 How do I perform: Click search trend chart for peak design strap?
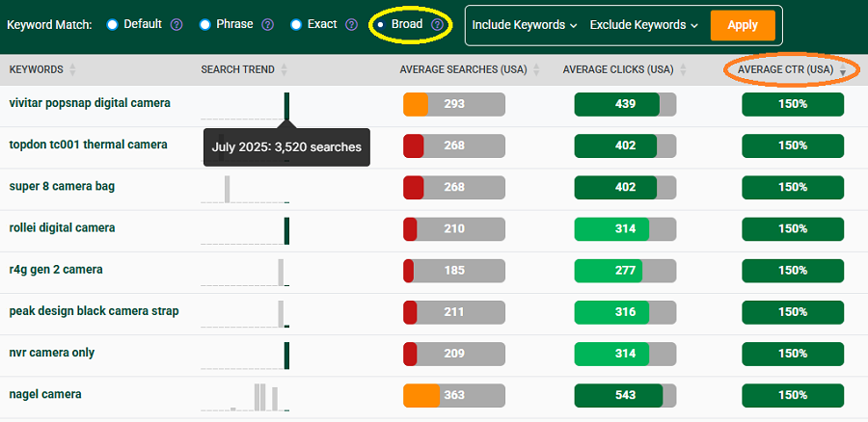245,314
